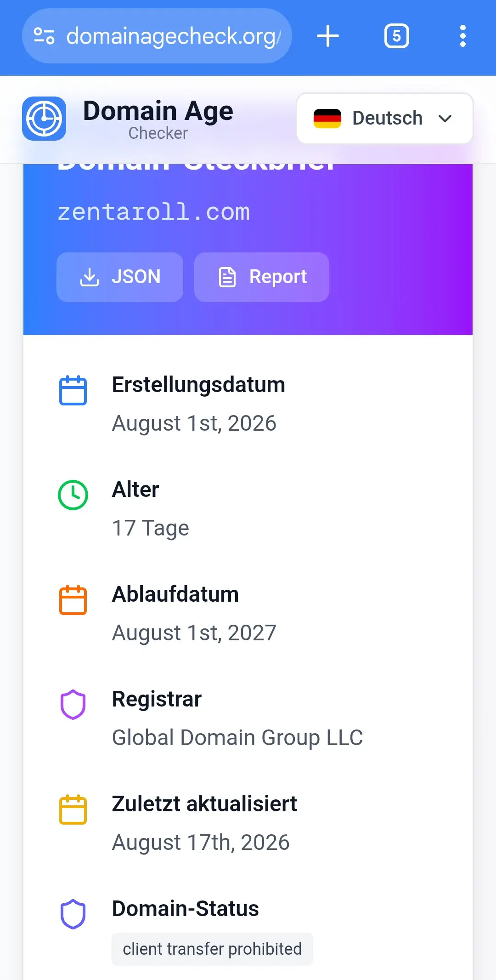Click the yellow calendar icon beside Zuletzt aktualisiert

[x=73, y=809]
